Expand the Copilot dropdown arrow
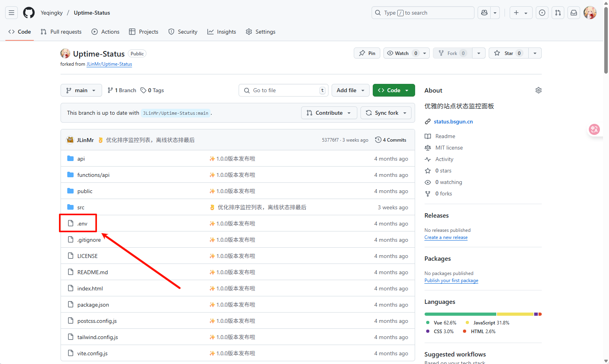609x364 pixels. tap(495, 13)
